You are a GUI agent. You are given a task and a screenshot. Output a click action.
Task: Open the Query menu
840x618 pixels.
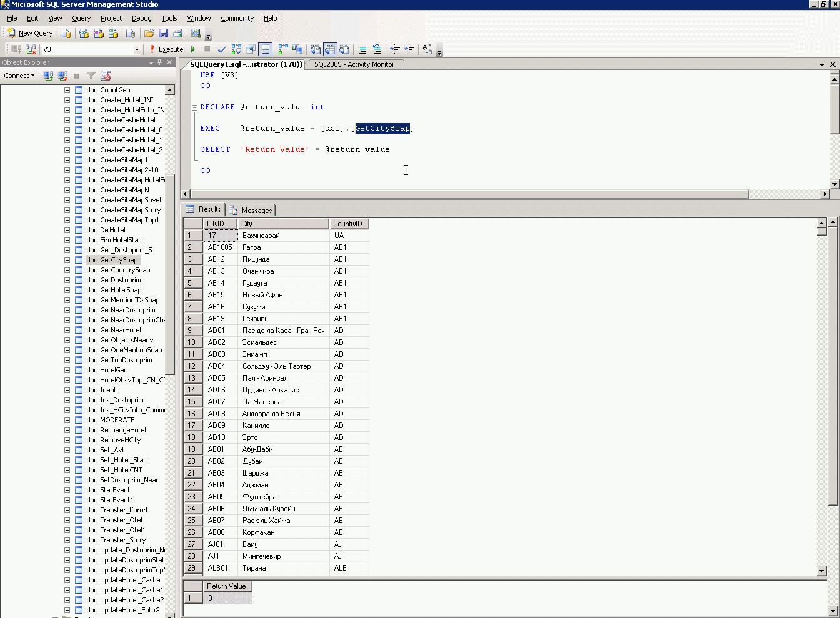(x=81, y=18)
